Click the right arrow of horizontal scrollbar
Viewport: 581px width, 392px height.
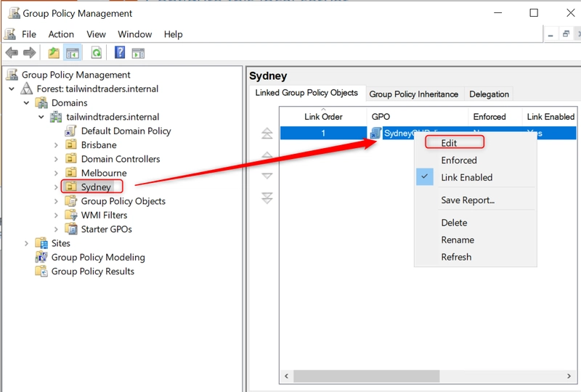click(569, 376)
